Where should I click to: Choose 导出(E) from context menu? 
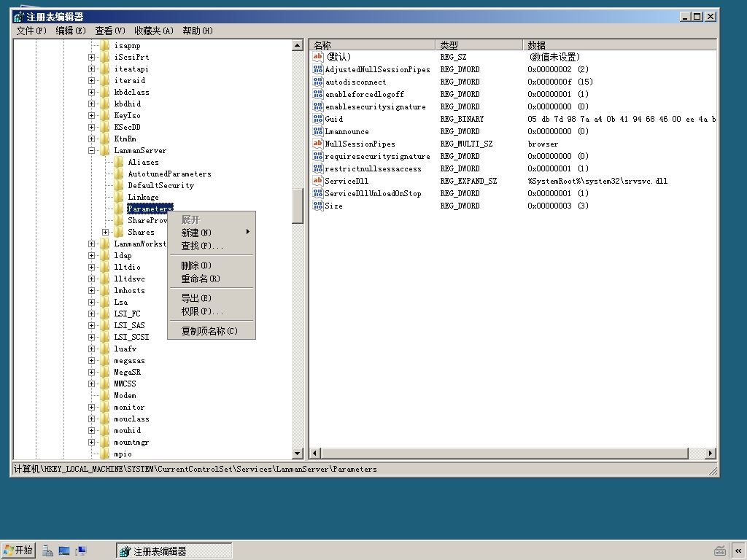(212, 298)
